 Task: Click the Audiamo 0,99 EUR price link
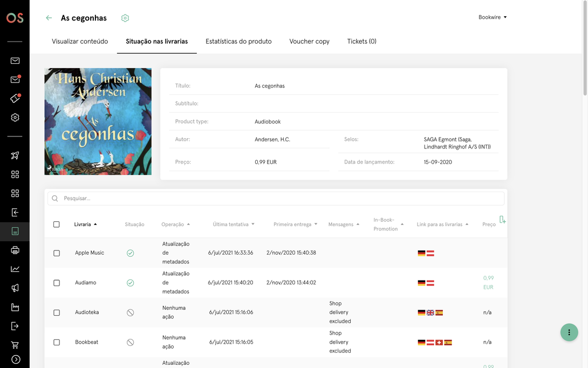click(488, 282)
